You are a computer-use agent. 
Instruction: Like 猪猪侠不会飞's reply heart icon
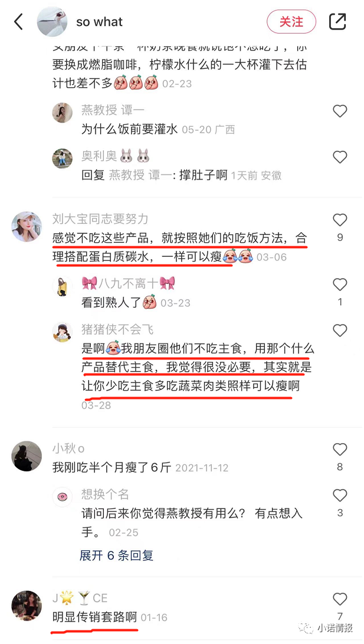pyautogui.click(x=340, y=330)
